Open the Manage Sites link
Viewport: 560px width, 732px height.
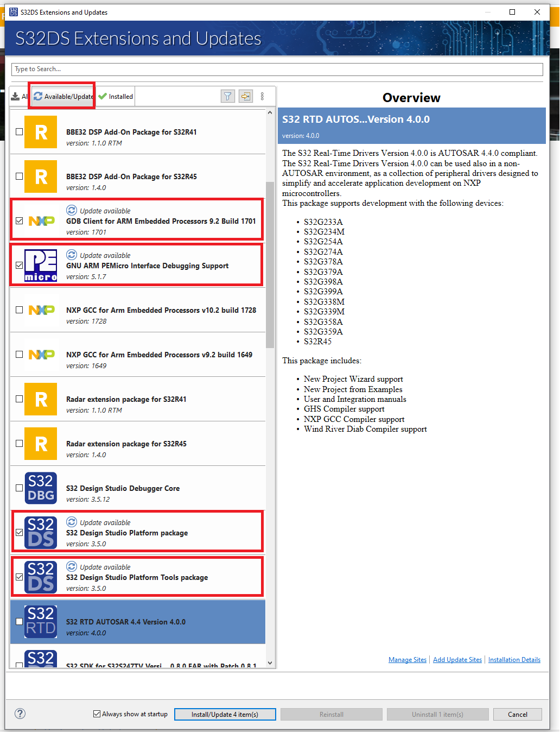coord(408,660)
